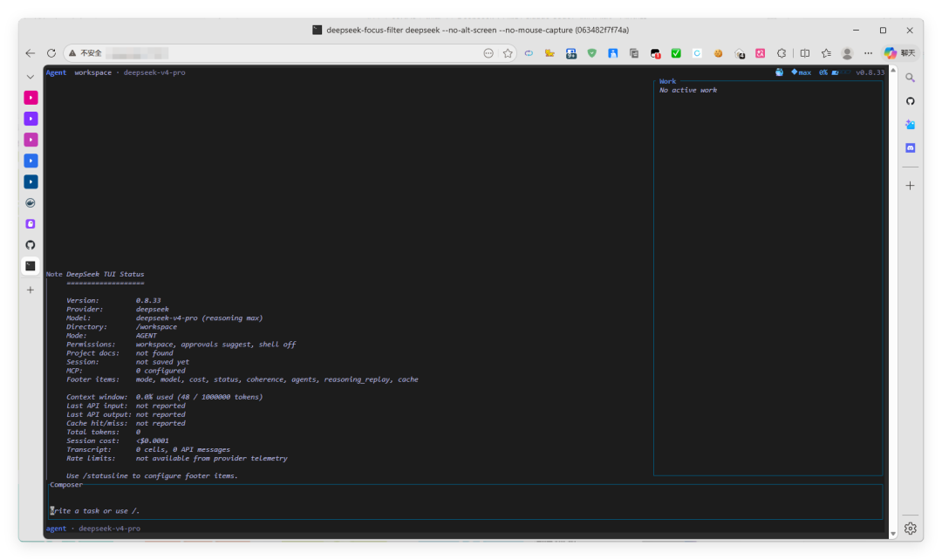
Task: Click the v0.8.33 version label
Action: [x=870, y=72]
